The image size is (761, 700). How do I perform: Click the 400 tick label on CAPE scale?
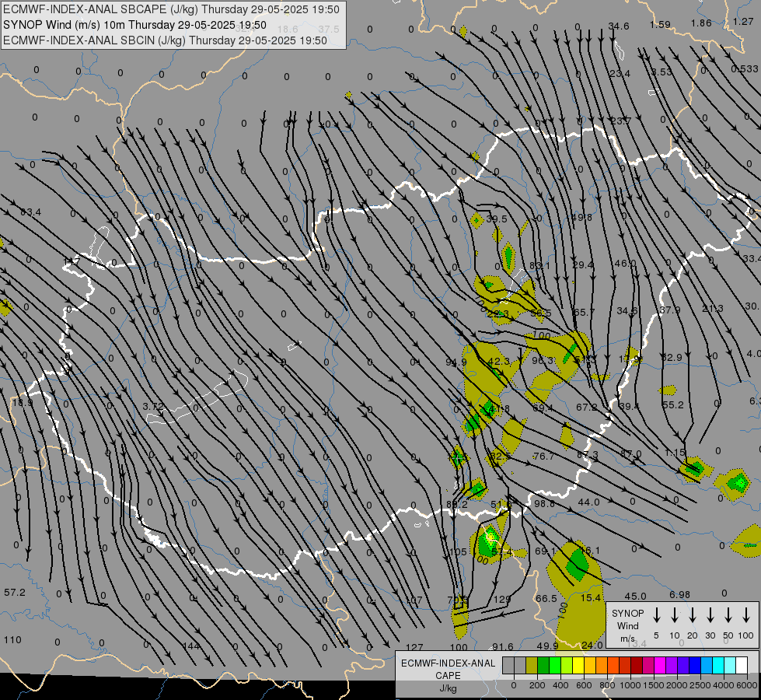(x=560, y=685)
